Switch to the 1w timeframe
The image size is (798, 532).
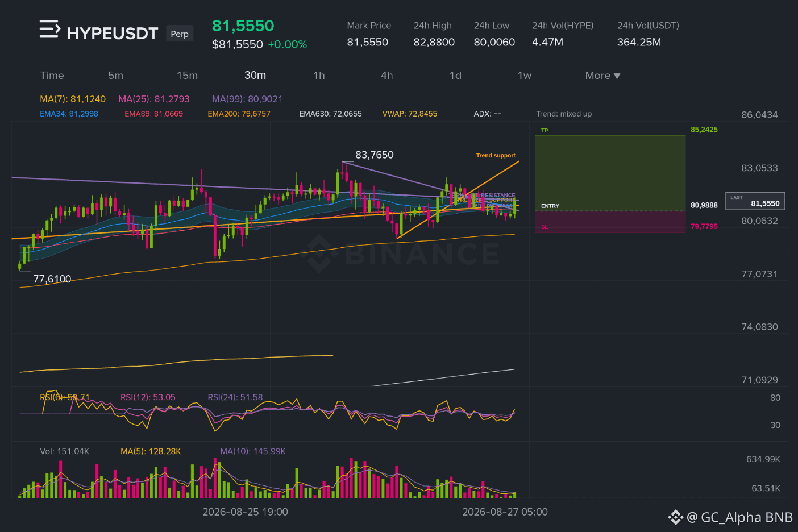tap(524, 76)
